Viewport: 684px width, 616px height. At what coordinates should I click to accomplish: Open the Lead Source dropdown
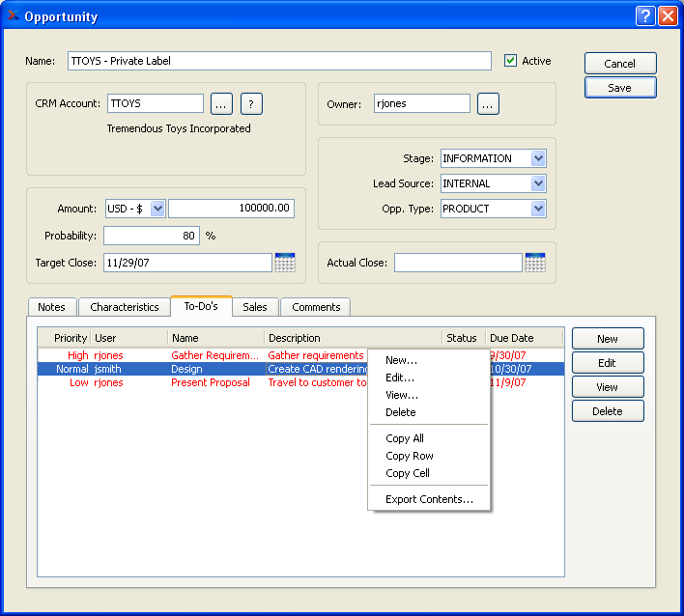538,183
